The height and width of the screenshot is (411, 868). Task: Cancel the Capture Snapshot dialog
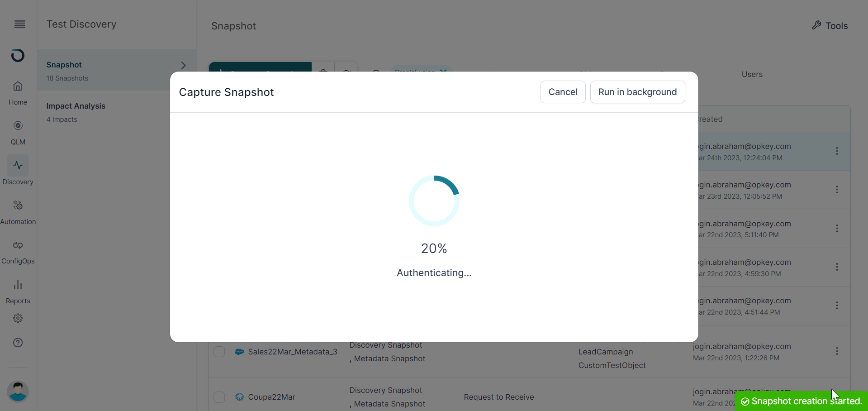click(563, 92)
